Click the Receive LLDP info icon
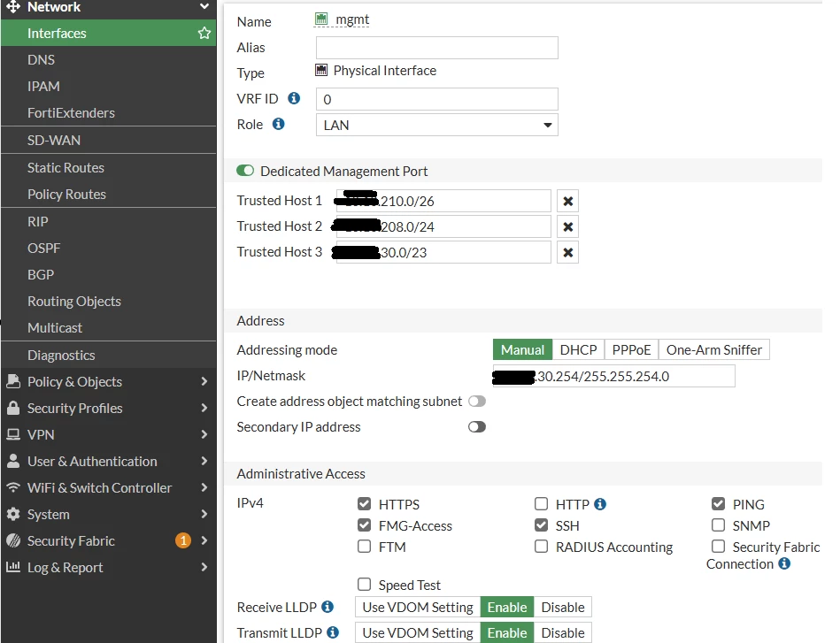The height and width of the screenshot is (643, 840). coord(328,607)
